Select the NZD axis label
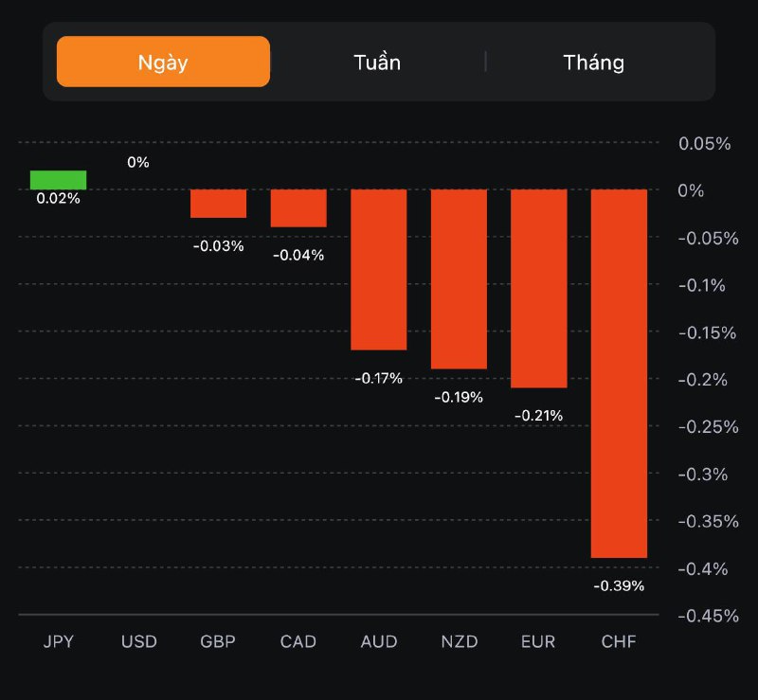 pos(459,641)
